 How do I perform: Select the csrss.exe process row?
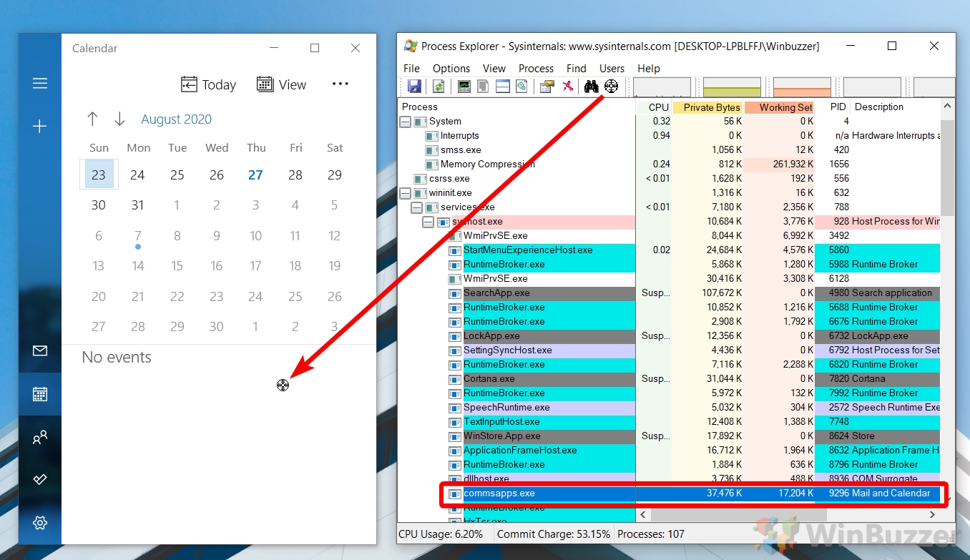point(670,179)
